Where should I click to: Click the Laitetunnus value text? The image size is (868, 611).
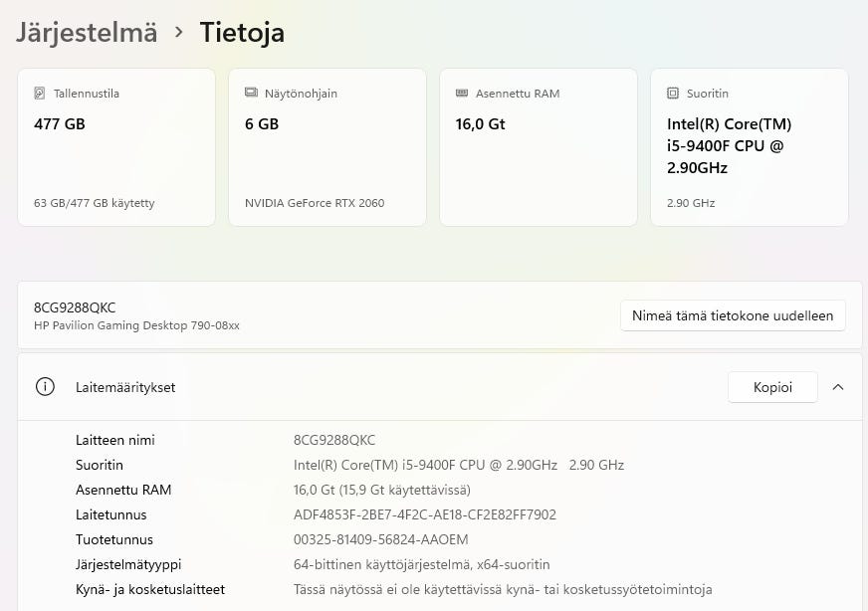tap(424, 514)
